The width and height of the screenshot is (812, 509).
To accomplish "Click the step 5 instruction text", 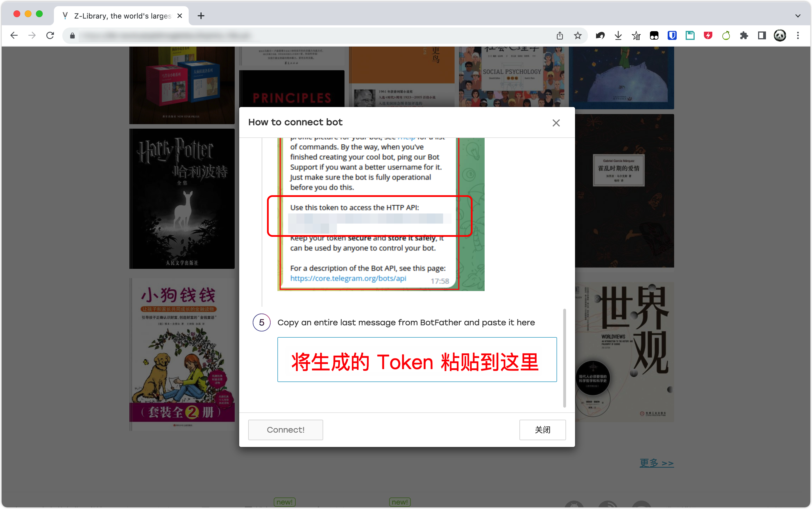I will click(406, 322).
